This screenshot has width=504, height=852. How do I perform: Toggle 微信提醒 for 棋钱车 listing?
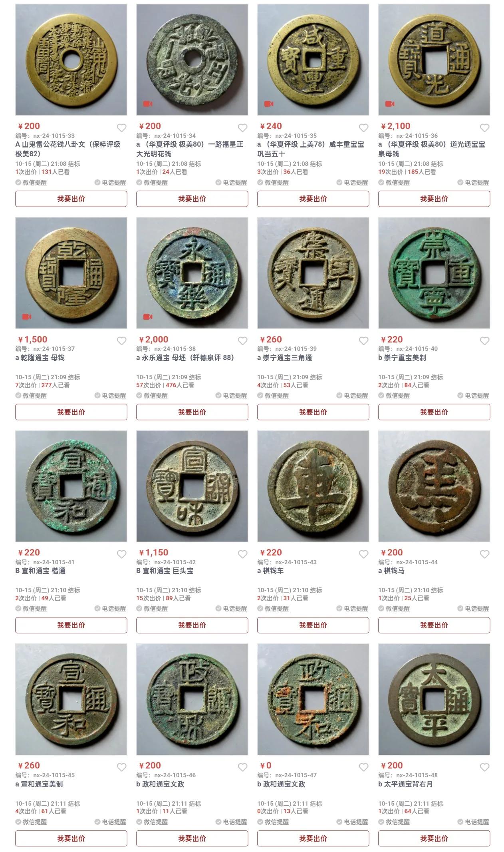click(273, 609)
